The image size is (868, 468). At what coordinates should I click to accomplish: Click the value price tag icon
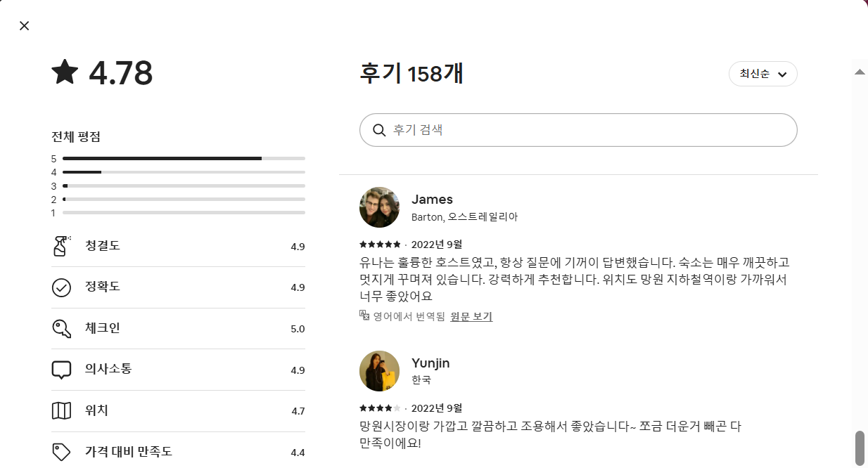point(62,452)
